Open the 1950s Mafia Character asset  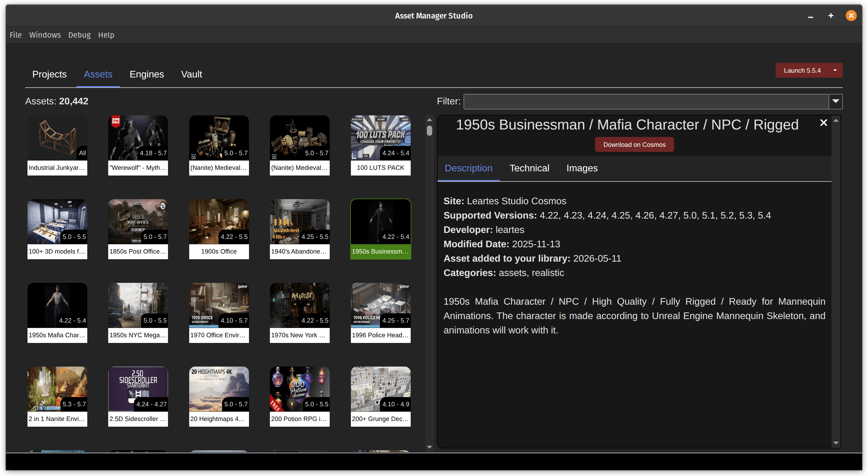pos(57,312)
